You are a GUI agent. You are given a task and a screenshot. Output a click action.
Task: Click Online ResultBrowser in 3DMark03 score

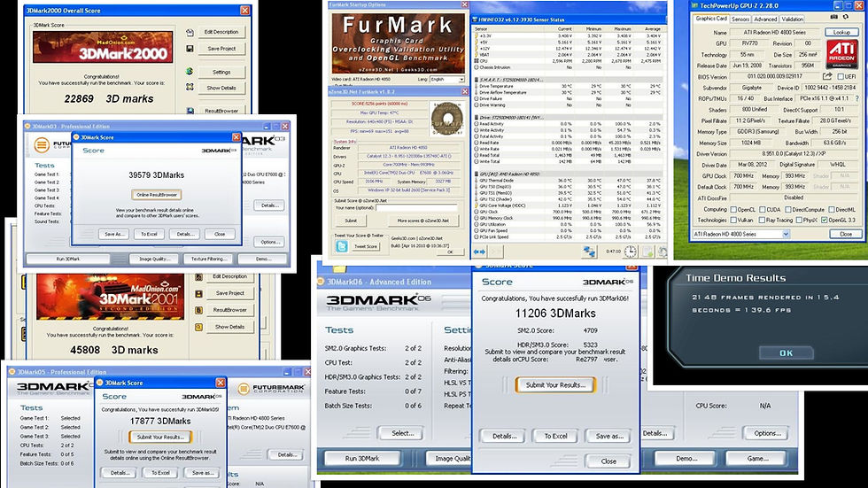(x=157, y=195)
